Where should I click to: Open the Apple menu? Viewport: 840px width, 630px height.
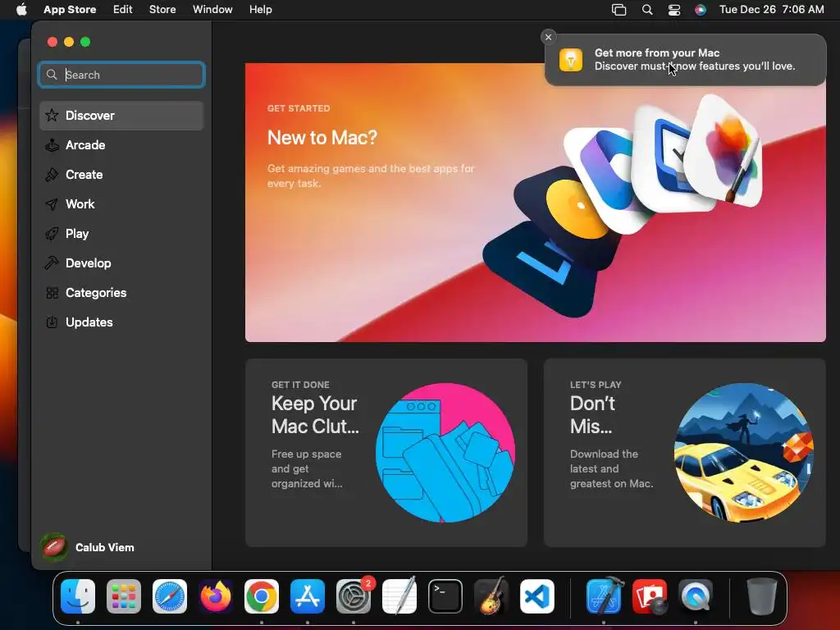coord(21,10)
